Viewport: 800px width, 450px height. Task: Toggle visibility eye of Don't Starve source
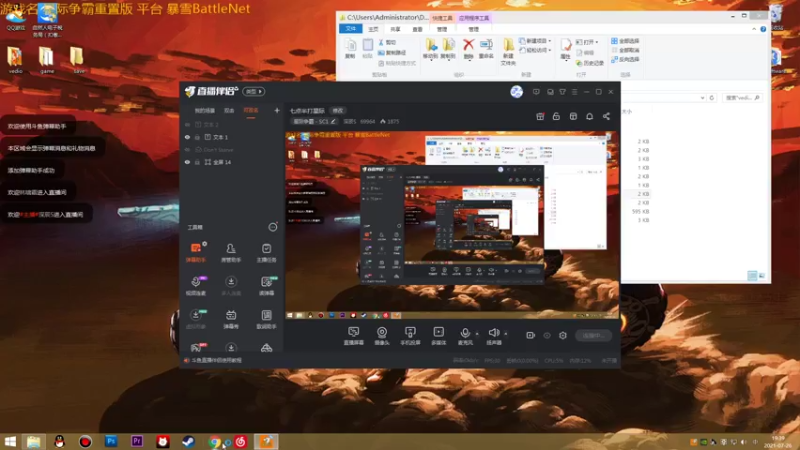click(x=187, y=150)
